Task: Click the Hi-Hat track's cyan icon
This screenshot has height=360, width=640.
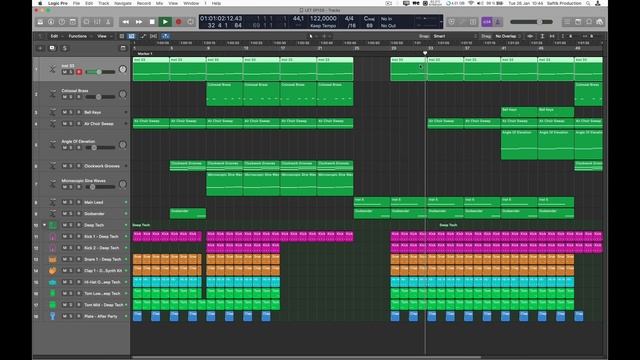Action: [x=53, y=282]
